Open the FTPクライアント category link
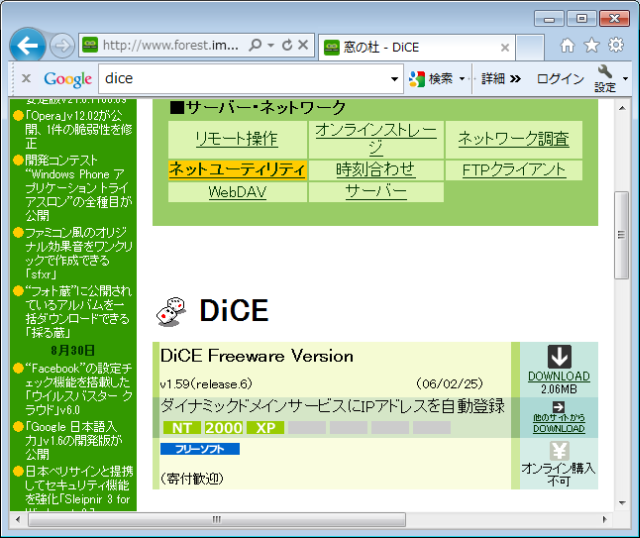The image size is (640, 538). pyautogui.click(x=513, y=169)
